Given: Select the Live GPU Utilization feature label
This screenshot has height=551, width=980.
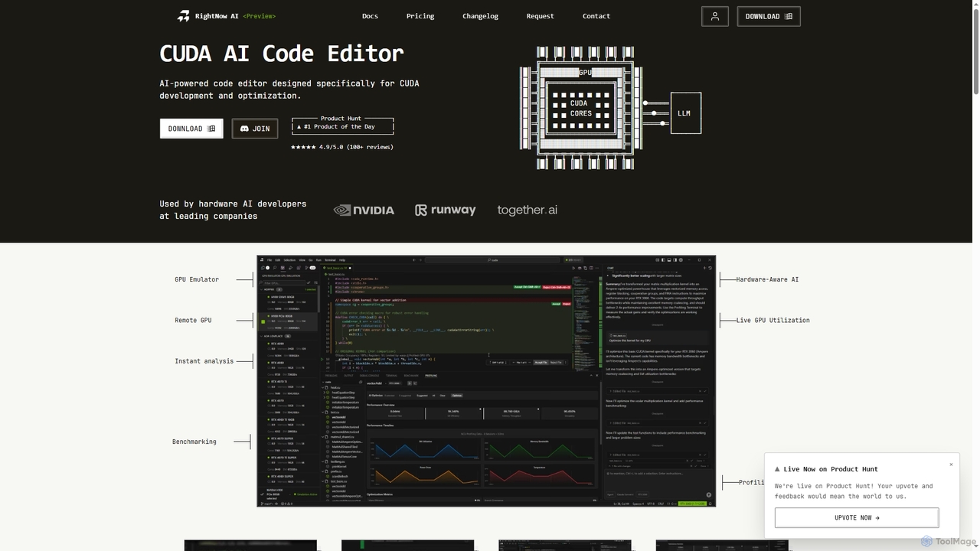Looking at the screenshot, I should pos(773,320).
